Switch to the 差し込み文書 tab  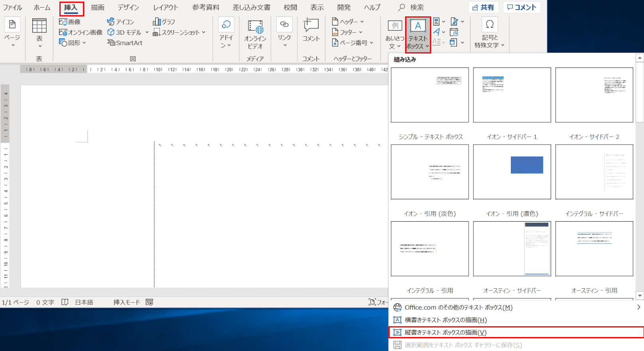tap(252, 8)
